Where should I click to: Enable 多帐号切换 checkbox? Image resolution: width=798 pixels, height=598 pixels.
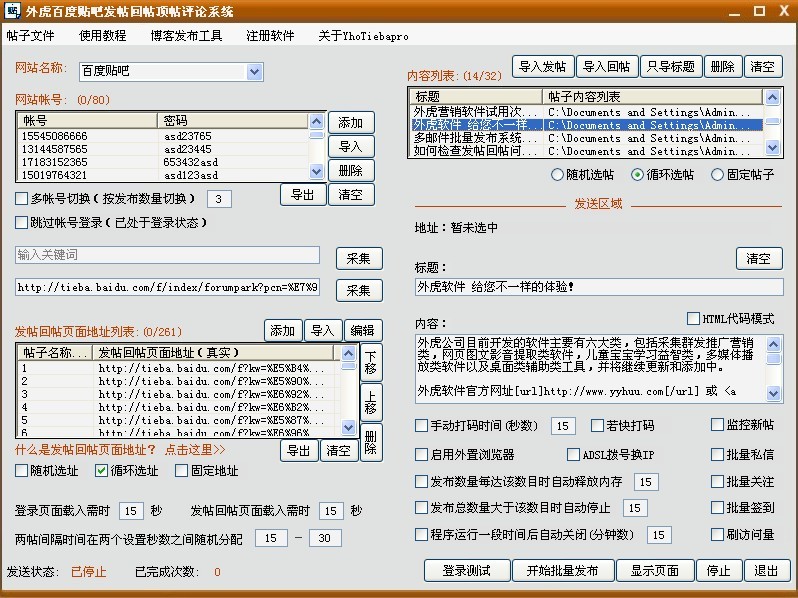click(21, 198)
